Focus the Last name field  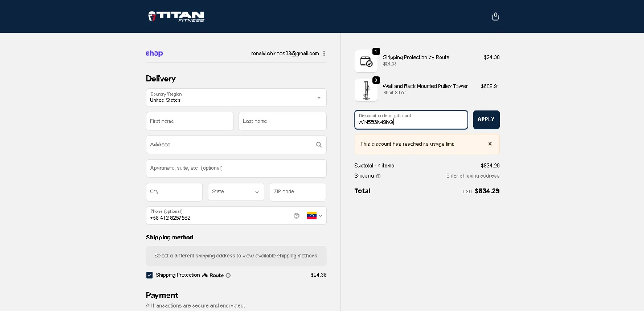(x=283, y=121)
